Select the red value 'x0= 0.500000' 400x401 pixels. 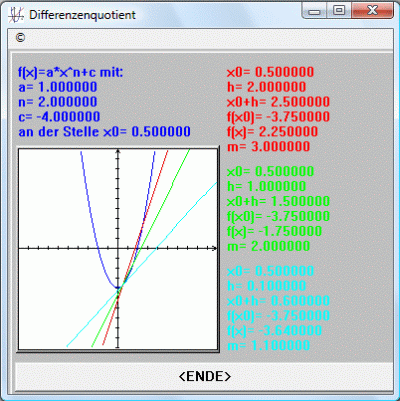coord(270,72)
